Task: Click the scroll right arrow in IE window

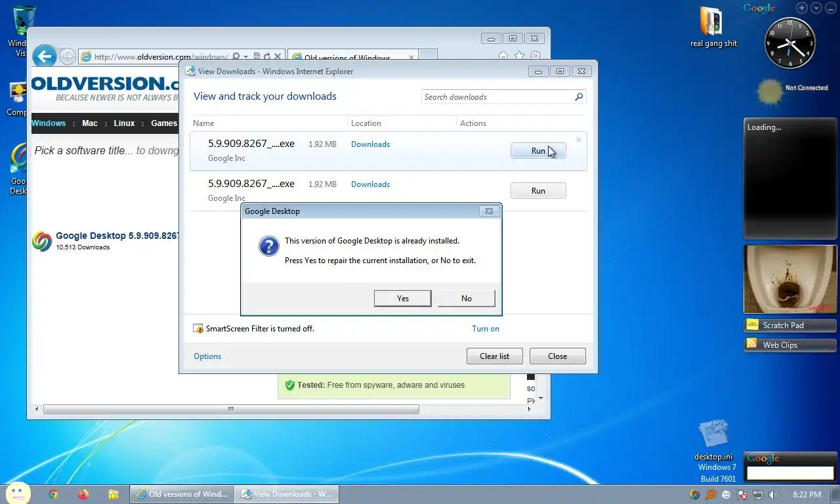Action: [x=530, y=409]
